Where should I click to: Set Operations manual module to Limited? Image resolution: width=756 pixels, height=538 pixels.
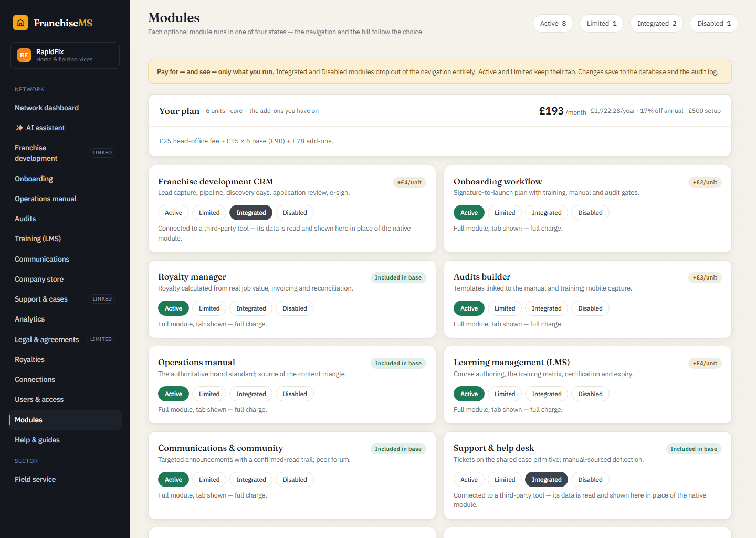[209, 394]
